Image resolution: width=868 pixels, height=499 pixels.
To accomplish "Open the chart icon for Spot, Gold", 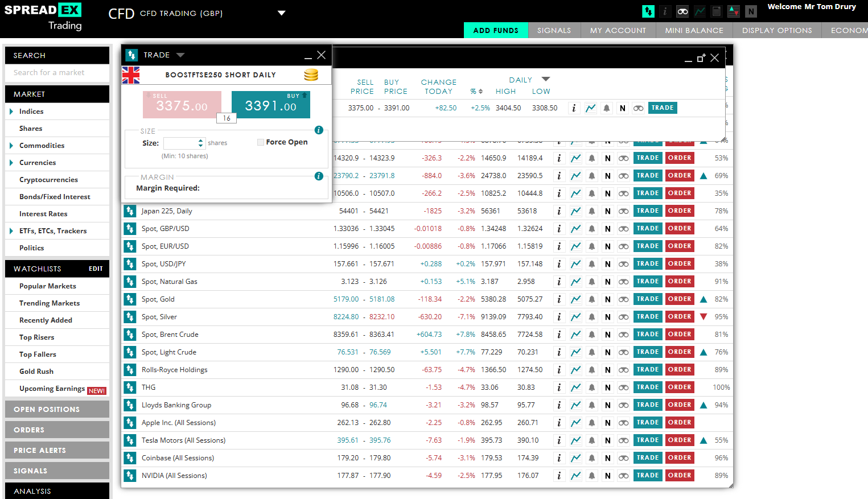I will [x=575, y=299].
